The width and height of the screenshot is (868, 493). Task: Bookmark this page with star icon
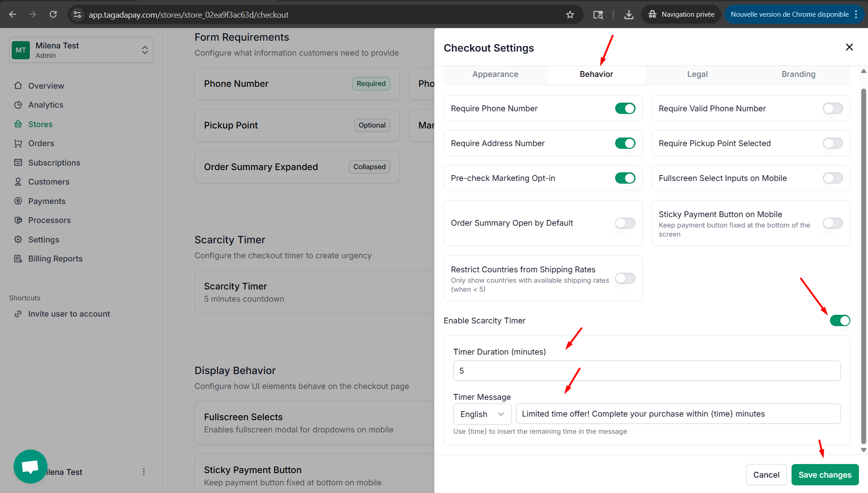tap(570, 14)
